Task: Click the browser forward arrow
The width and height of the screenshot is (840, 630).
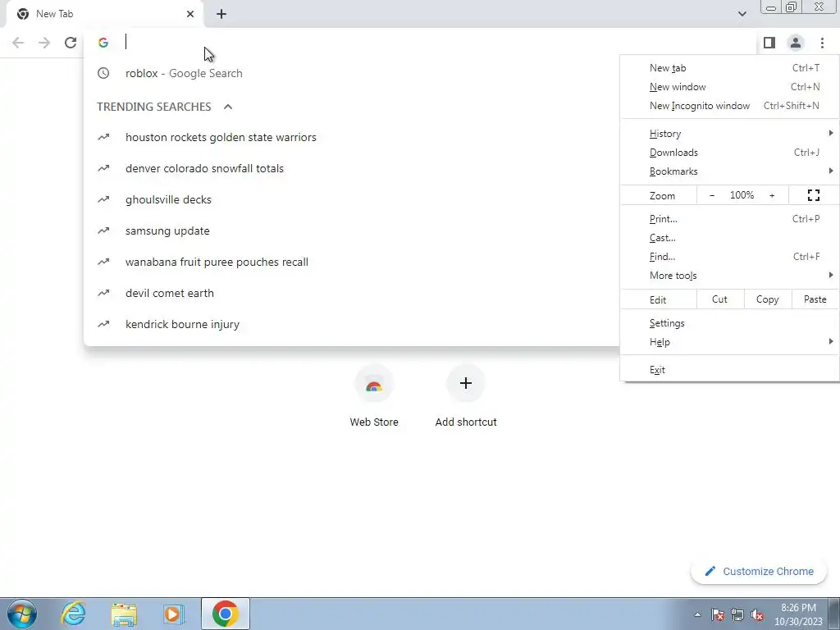Action: click(44, 43)
